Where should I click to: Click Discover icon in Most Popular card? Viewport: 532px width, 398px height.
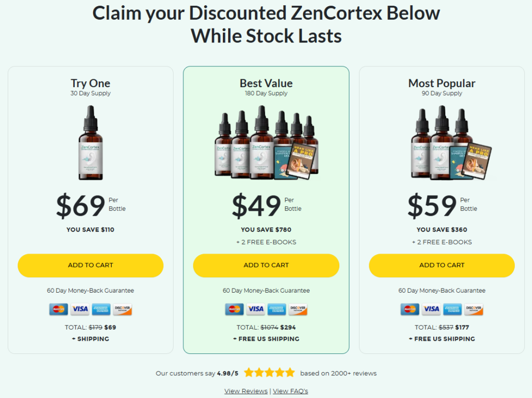[x=474, y=309]
